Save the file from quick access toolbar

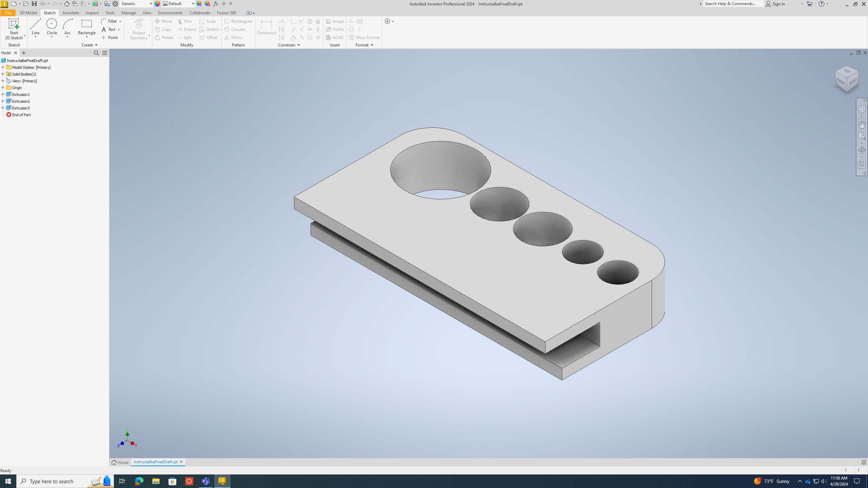tap(34, 4)
